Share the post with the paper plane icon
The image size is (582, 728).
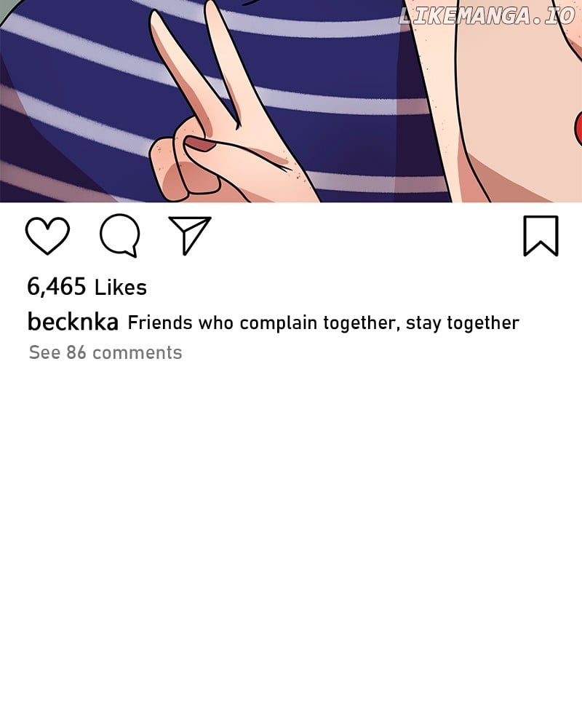(190, 235)
